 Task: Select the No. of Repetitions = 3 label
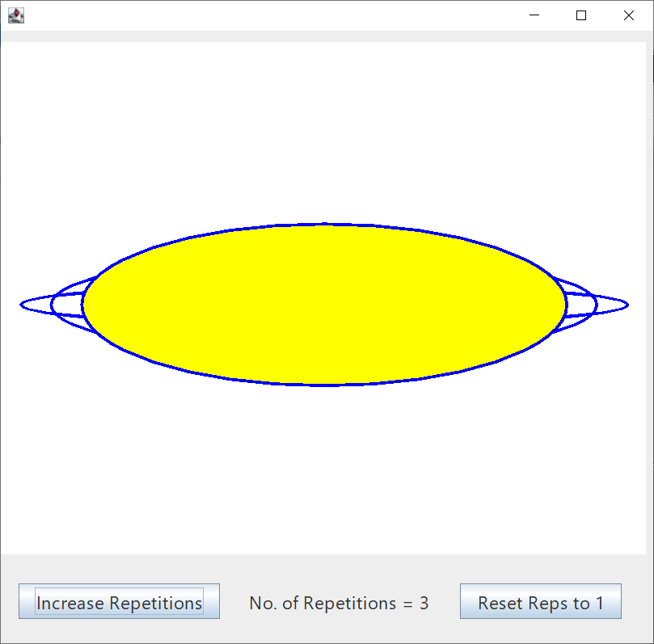click(x=339, y=603)
